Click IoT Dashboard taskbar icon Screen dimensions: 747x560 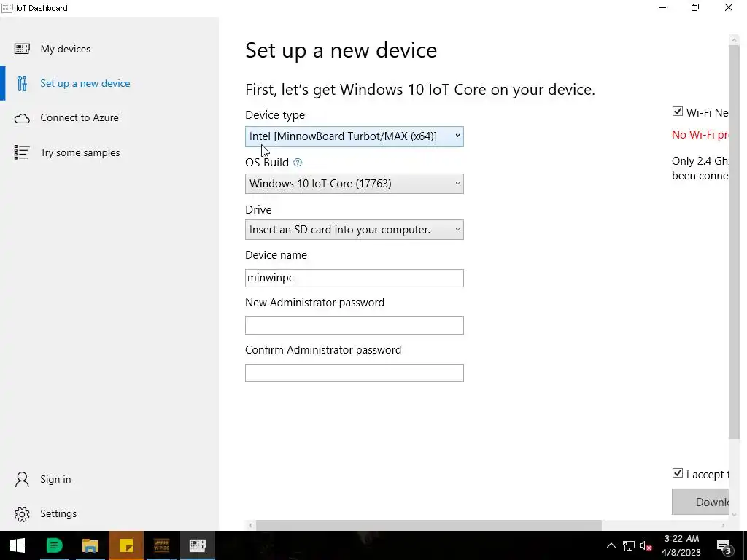tap(197, 545)
